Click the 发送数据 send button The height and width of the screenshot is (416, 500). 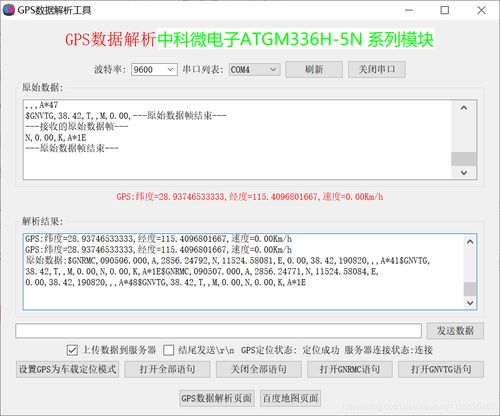coord(455,331)
